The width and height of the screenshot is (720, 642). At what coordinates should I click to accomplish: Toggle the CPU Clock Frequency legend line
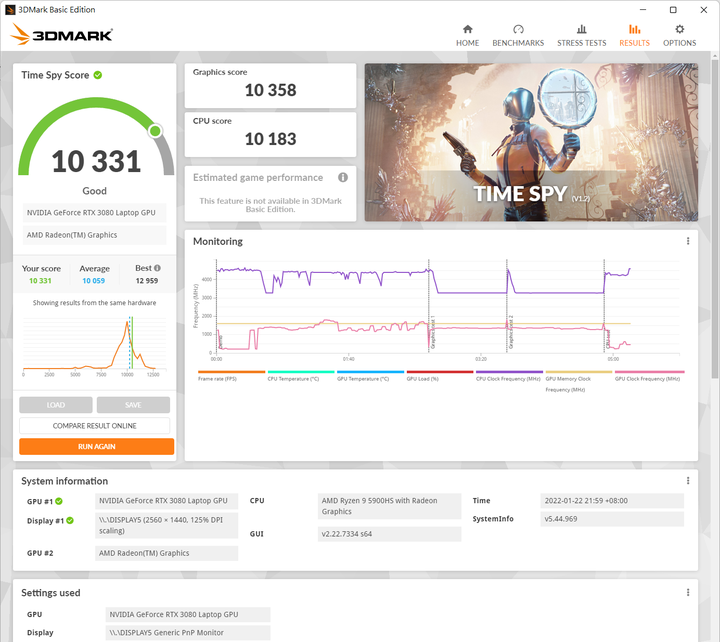coord(509,376)
